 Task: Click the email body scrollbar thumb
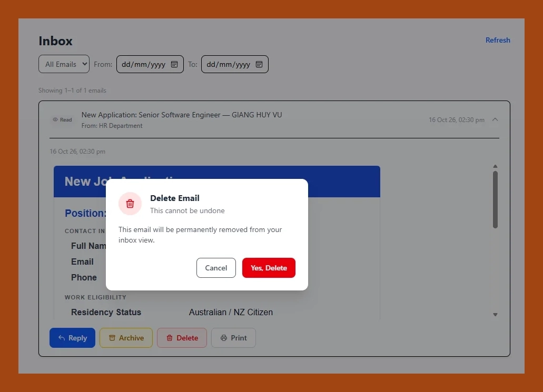495,199
